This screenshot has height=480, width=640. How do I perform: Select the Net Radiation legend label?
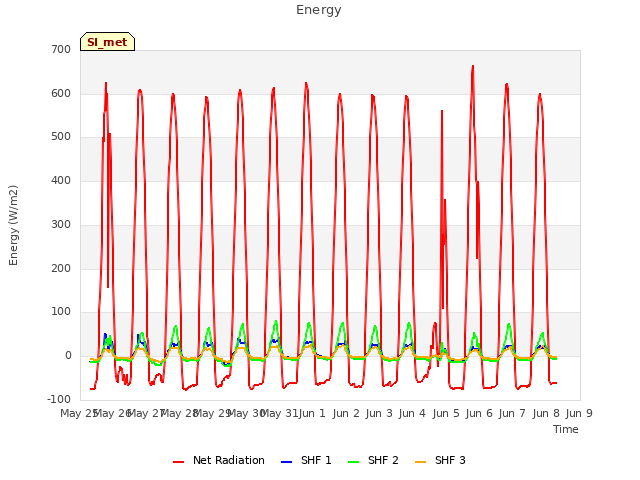[229, 460]
